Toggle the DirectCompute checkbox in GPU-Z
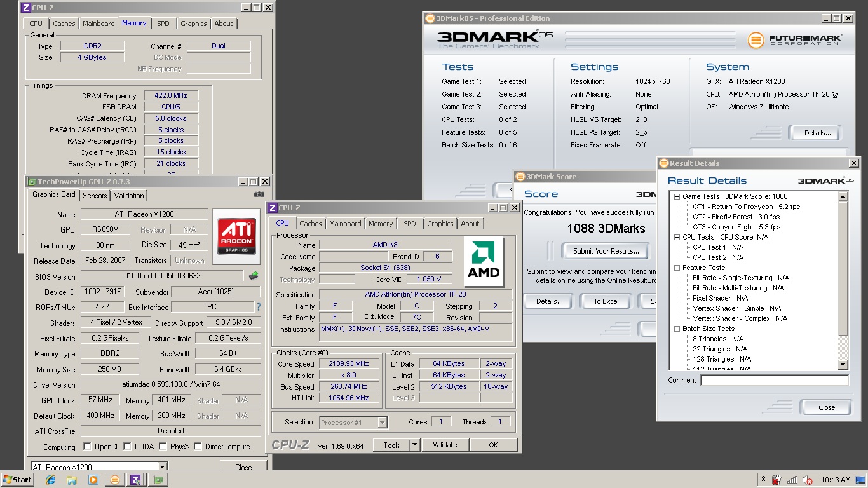 [x=198, y=446]
